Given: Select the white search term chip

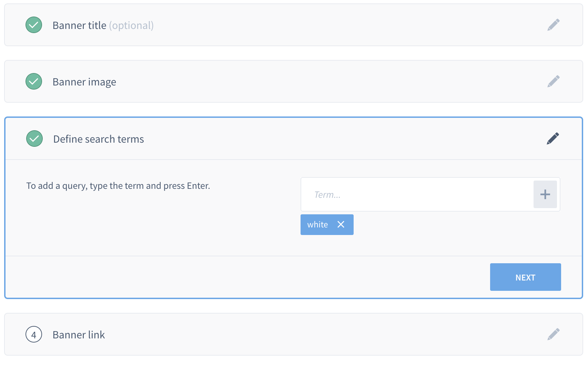Looking at the screenshot, I should click(317, 225).
